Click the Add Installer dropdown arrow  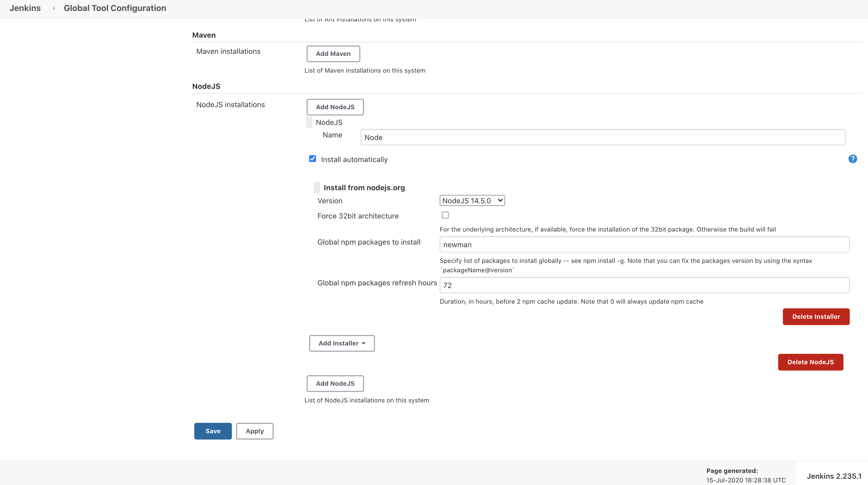[x=364, y=343]
